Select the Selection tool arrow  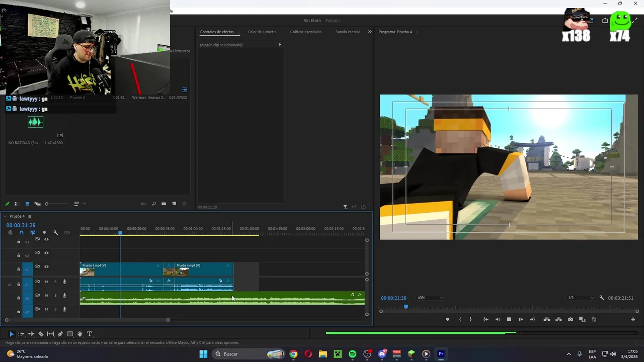(x=12, y=334)
